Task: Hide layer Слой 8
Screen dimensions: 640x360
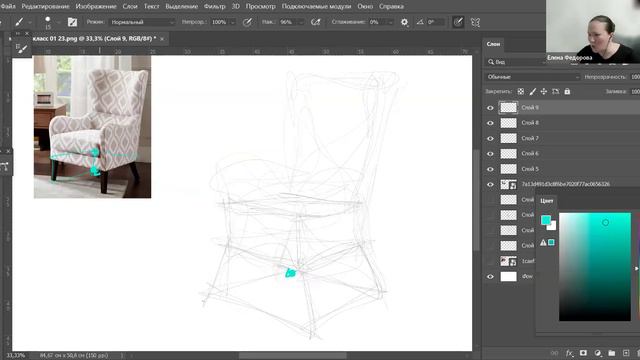Action: point(490,123)
